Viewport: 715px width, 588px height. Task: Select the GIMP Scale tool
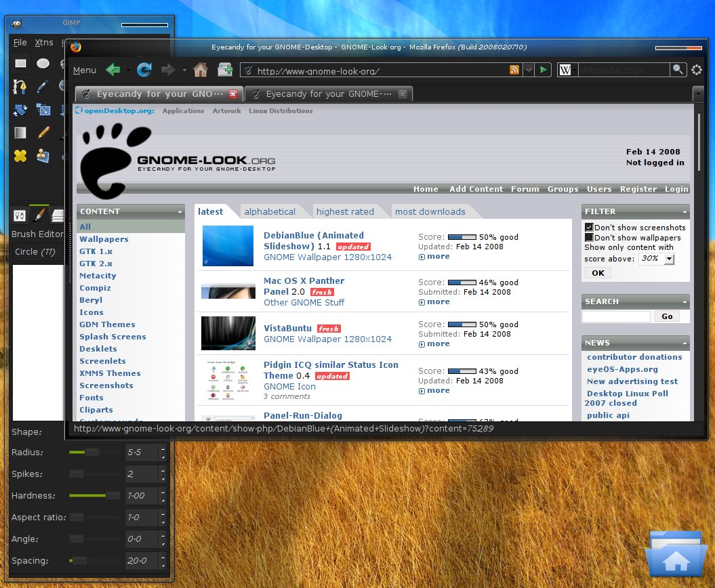[43, 109]
